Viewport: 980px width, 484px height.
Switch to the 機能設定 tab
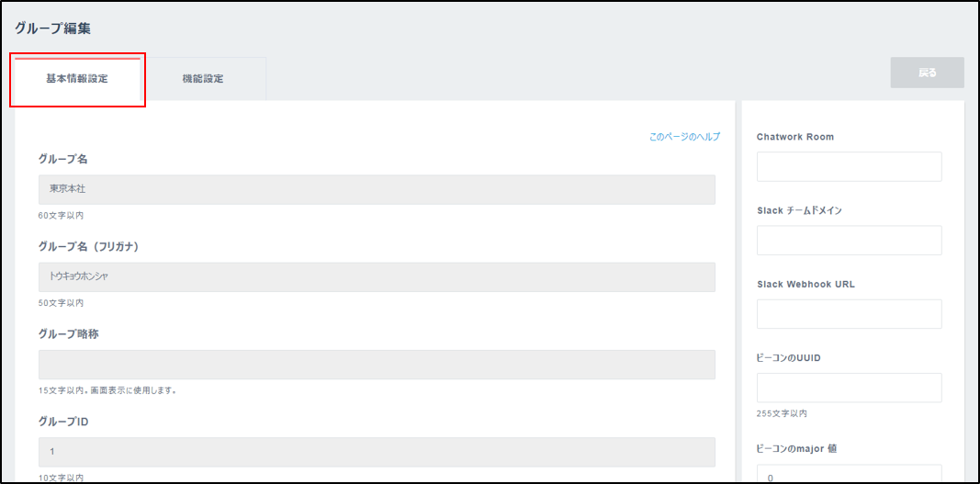203,79
